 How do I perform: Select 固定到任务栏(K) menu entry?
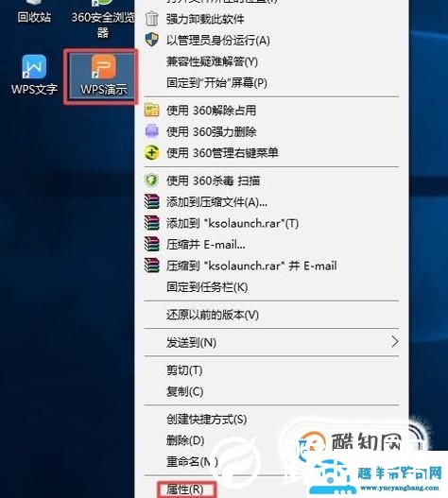[x=207, y=287]
